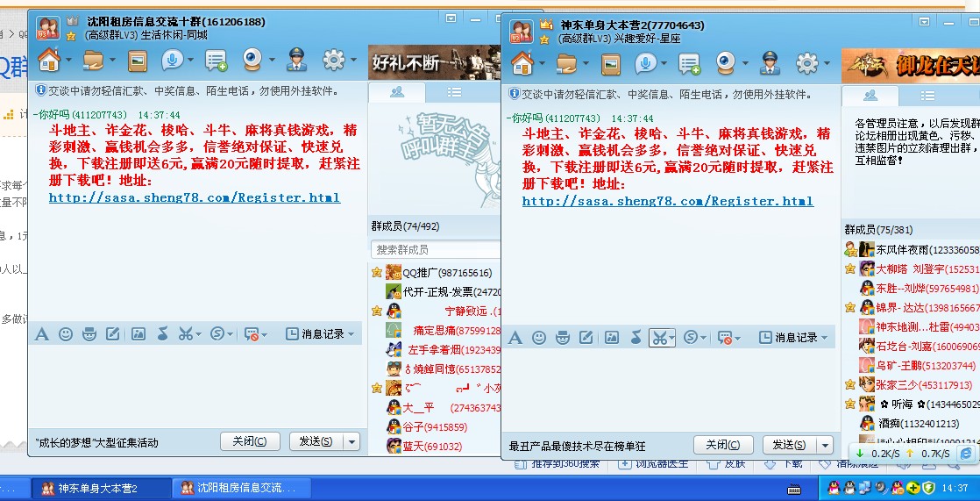Viewport: 980px width, 501px height.
Task: Open group notes icon in 神东单身 window
Action: tap(690, 64)
